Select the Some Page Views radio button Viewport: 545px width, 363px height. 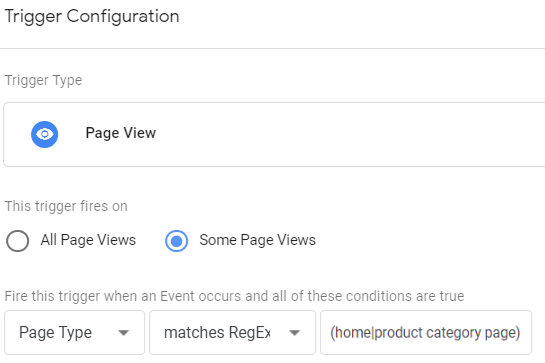tap(177, 241)
